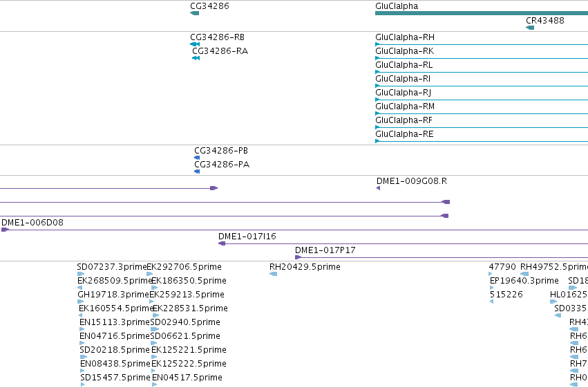Click the GH19718.3prime EST label
588x388 pixels.
[x=113, y=295]
